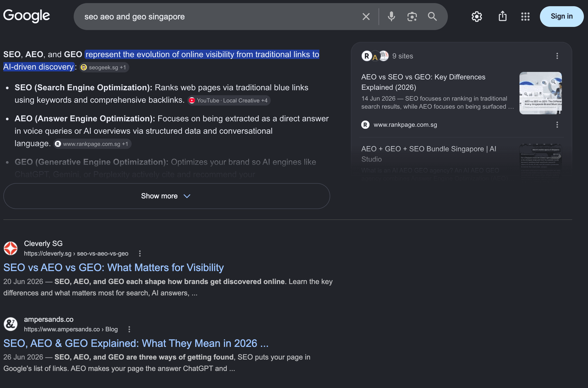Viewport: 588px width, 388px height.
Task: Click the '20 Jun 2026' snippet date
Action: coord(23,281)
